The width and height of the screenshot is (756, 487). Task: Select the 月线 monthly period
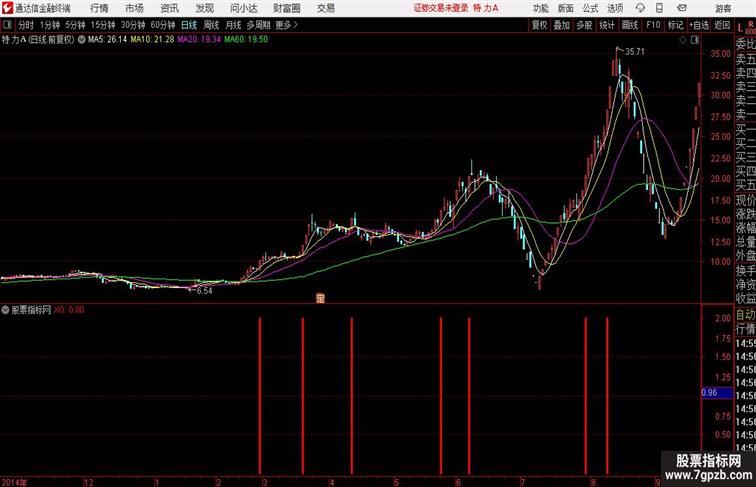click(233, 25)
